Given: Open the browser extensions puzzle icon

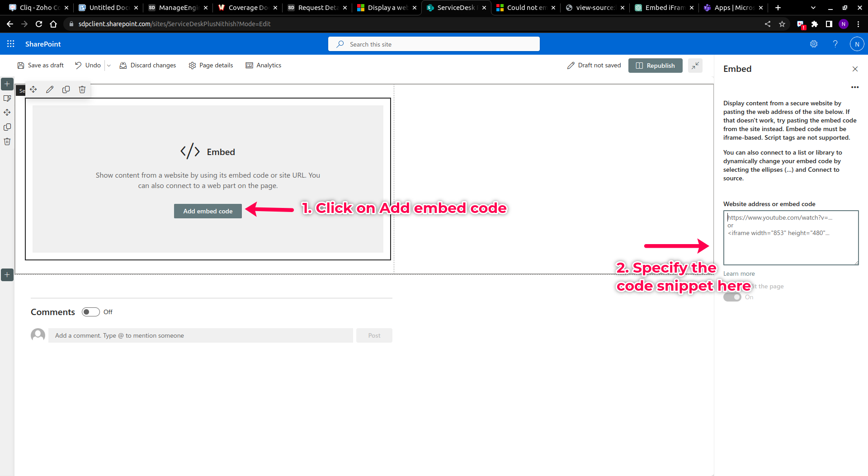Looking at the screenshot, I should pyautogui.click(x=815, y=24).
